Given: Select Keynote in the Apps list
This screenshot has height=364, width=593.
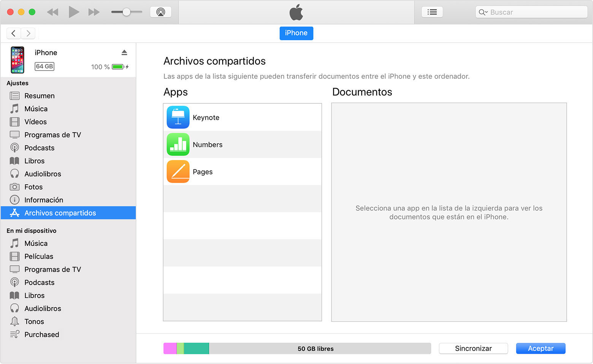Looking at the screenshot, I should point(243,117).
